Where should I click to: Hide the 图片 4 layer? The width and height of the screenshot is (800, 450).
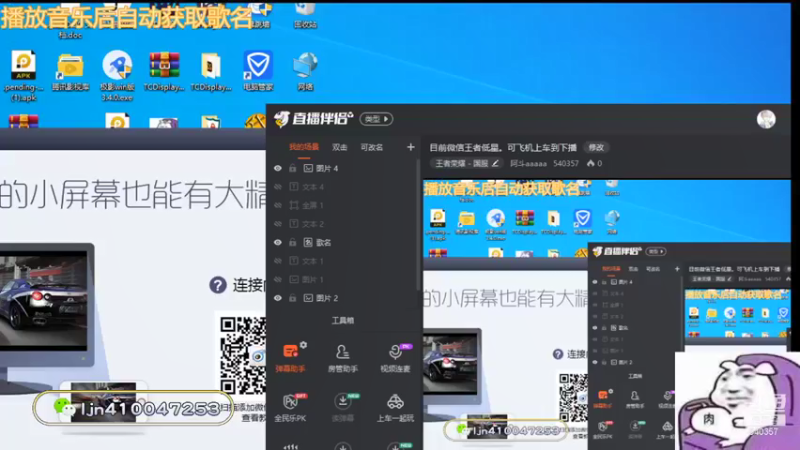point(278,168)
